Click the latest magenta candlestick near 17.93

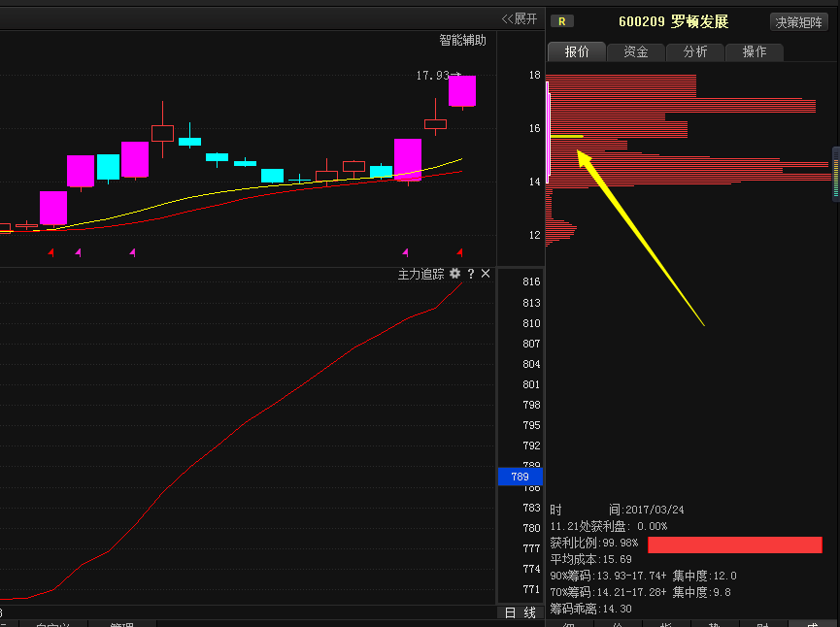coord(462,90)
